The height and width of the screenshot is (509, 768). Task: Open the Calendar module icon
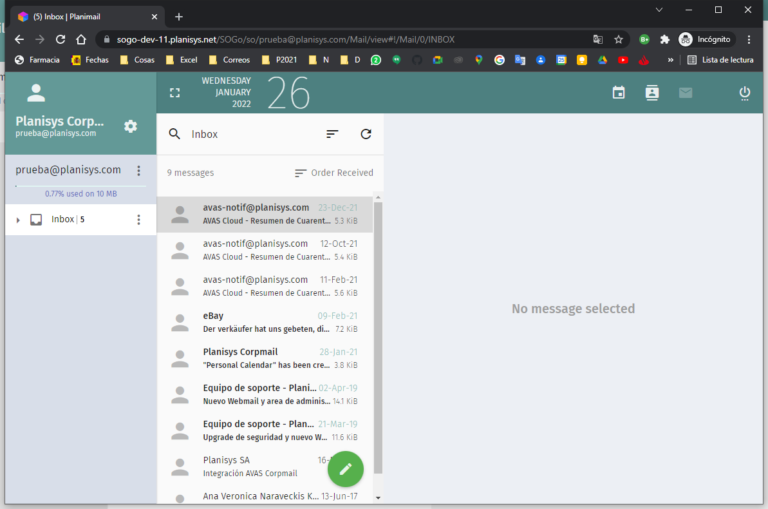point(619,93)
